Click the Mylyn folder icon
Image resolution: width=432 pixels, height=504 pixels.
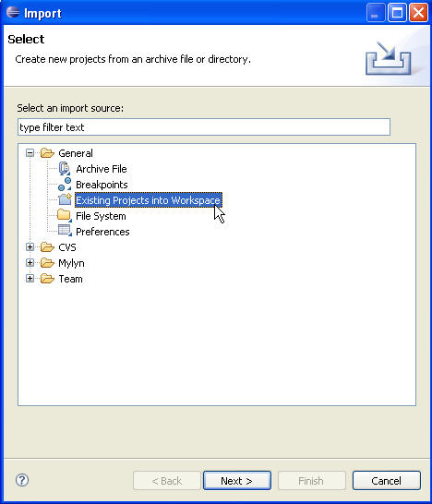pyautogui.click(x=47, y=263)
